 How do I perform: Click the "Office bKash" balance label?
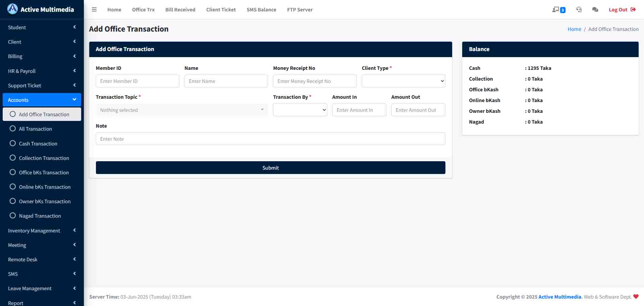484,90
